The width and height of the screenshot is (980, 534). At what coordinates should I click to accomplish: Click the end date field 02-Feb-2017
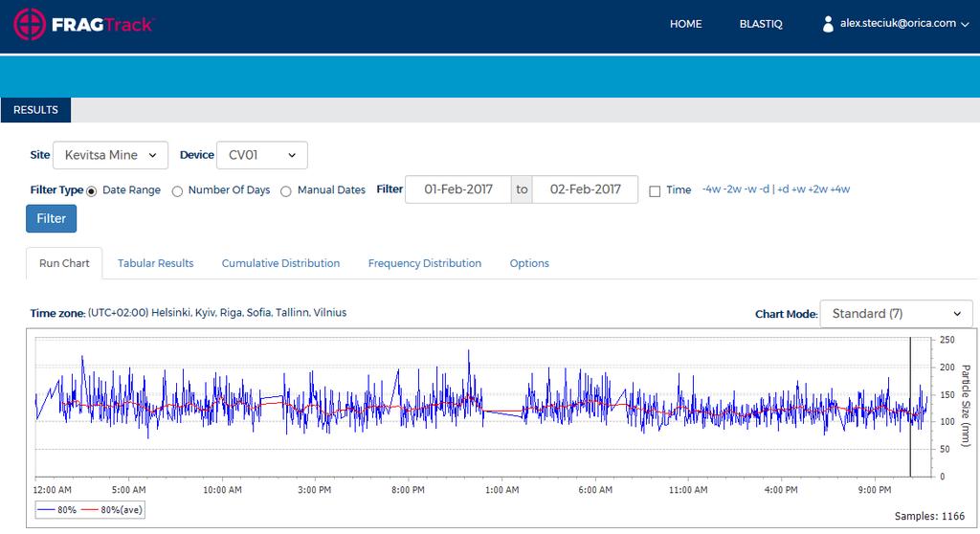[x=586, y=189]
